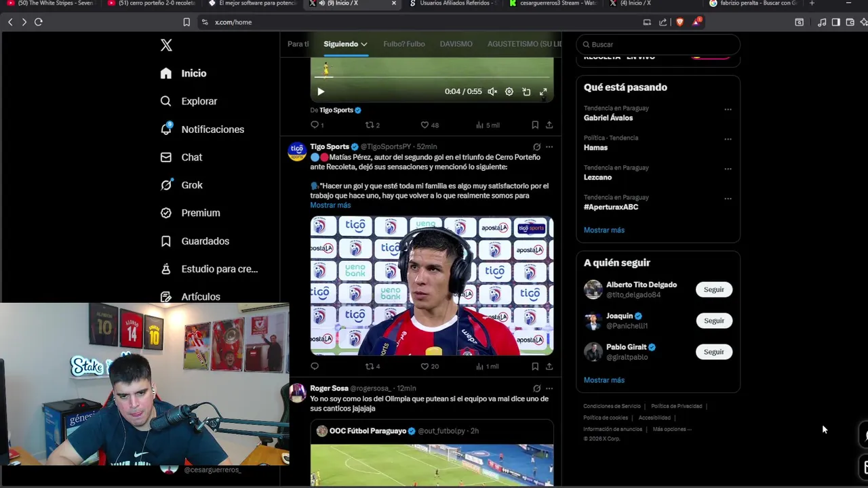Open Tigo Sports profile avatar
The height and width of the screenshot is (488, 868).
[297, 151]
